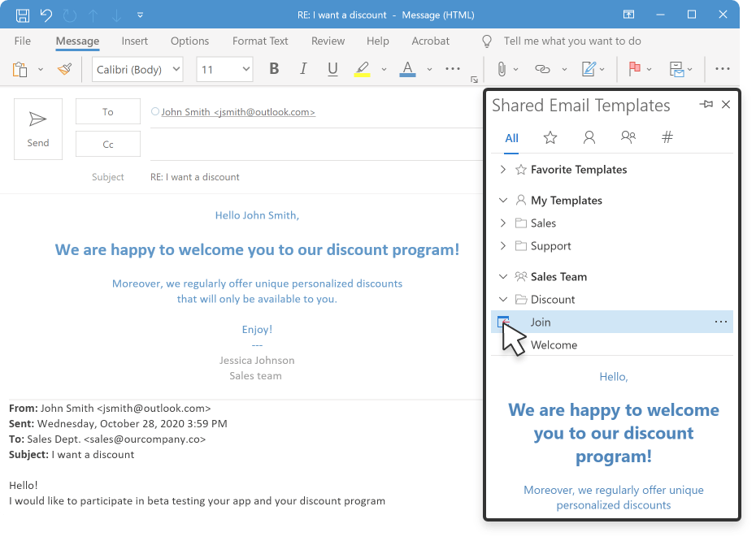Select the Welcome template in Discount folder
Viewport: 756px width, 541px height.
click(x=554, y=345)
